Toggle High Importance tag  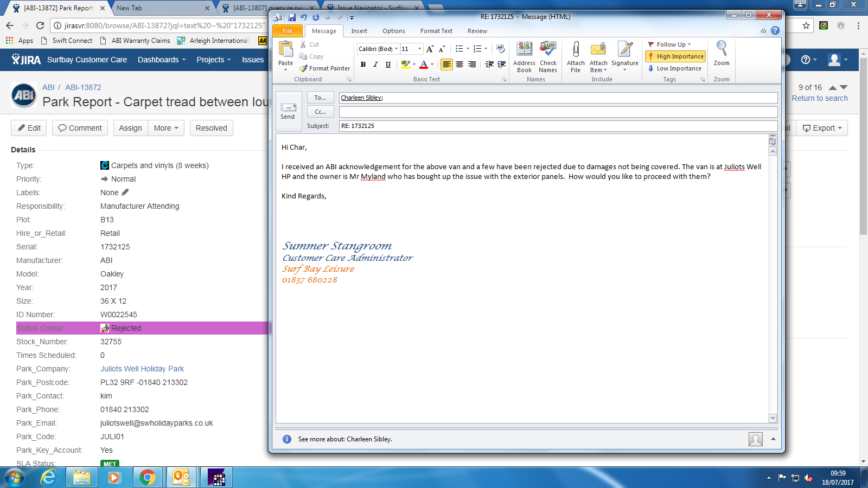(x=675, y=56)
